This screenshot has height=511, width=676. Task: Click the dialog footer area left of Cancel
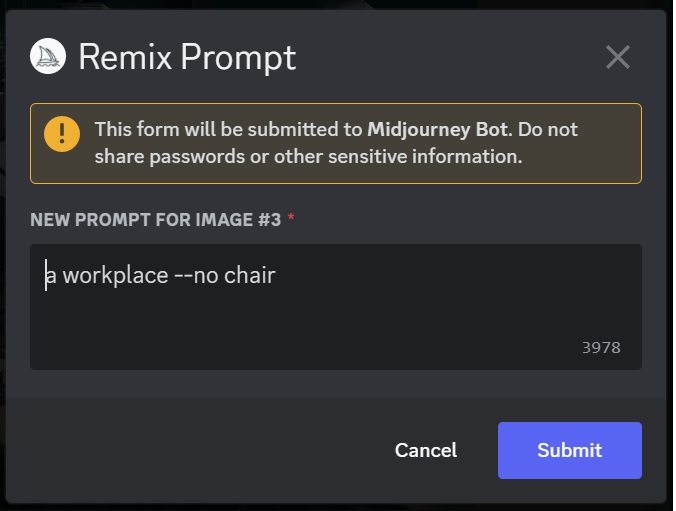[x=200, y=450]
